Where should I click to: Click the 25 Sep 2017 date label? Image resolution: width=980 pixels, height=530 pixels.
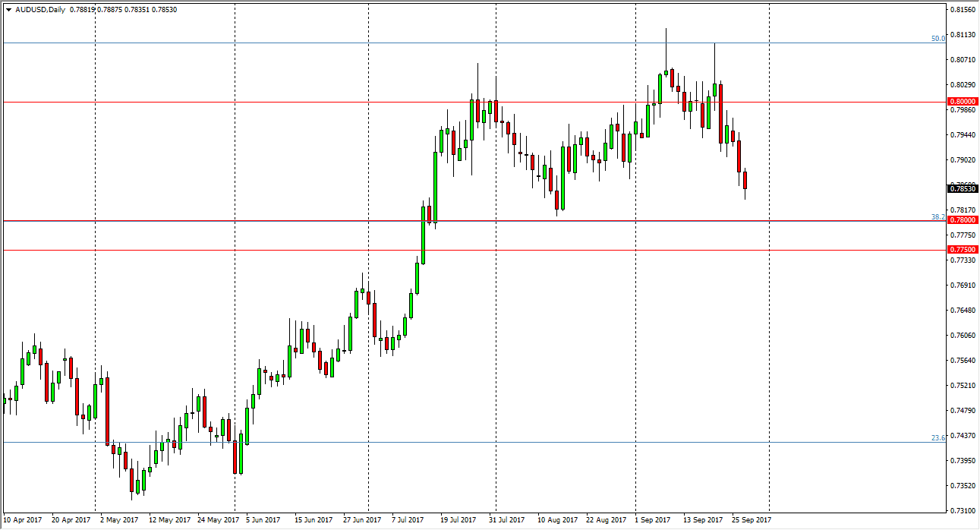[750, 519]
